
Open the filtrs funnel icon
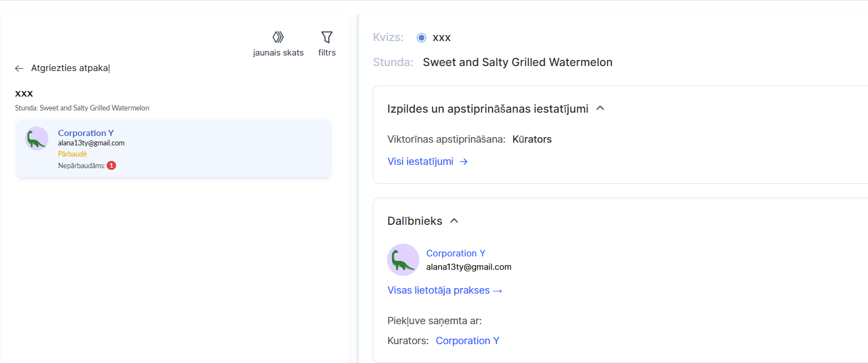pos(327,37)
